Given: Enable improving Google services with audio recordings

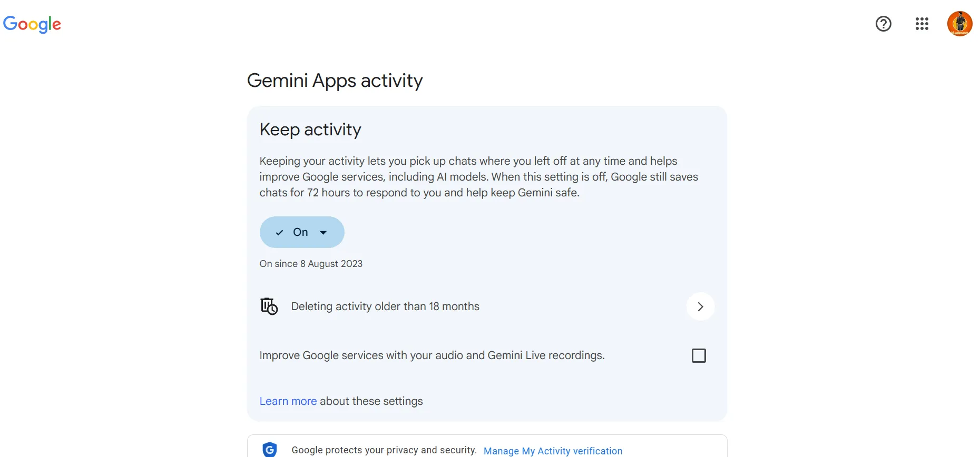Looking at the screenshot, I should [699, 355].
